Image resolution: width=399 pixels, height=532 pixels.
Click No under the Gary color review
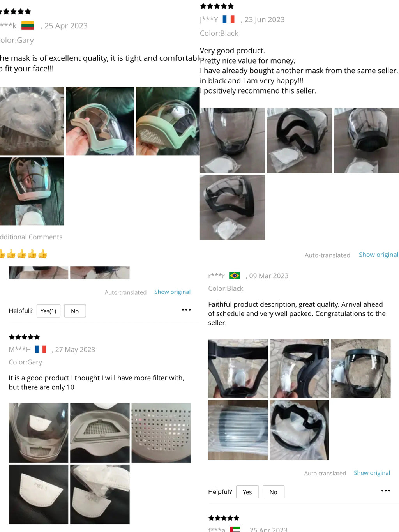click(75, 311)
